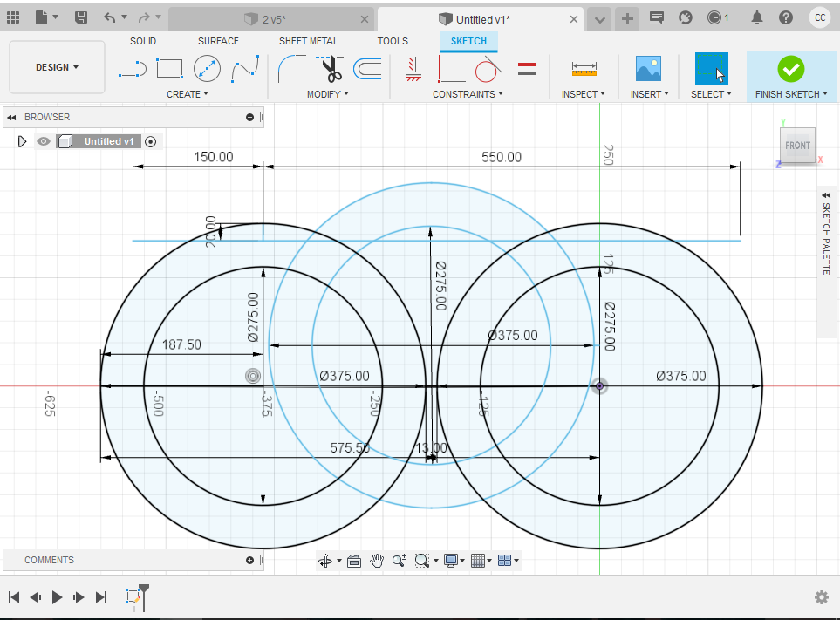This screenshot has height=620, width=840.
Task: Switch to the SURFACE tab
Action: pyautogui.click(x=218, y=41)
